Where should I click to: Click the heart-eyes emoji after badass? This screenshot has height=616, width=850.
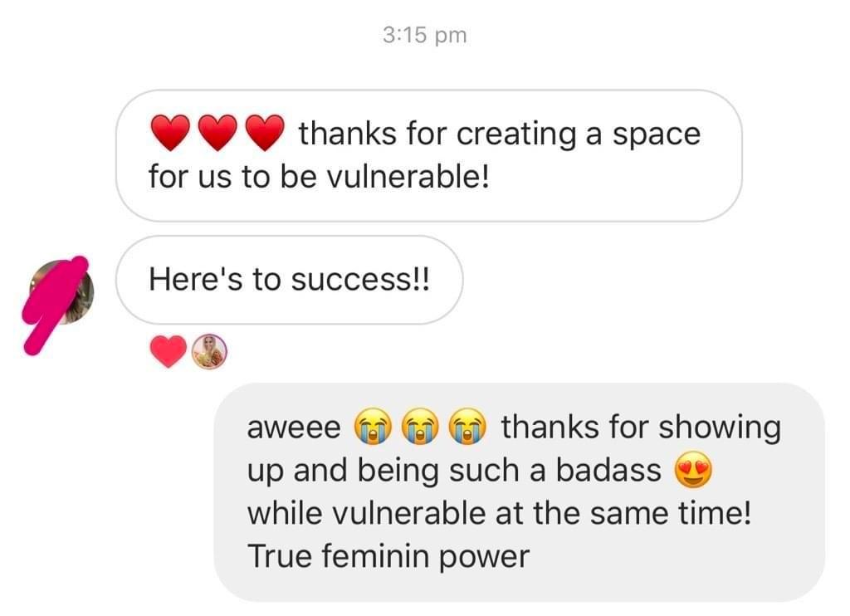[693, 470]
